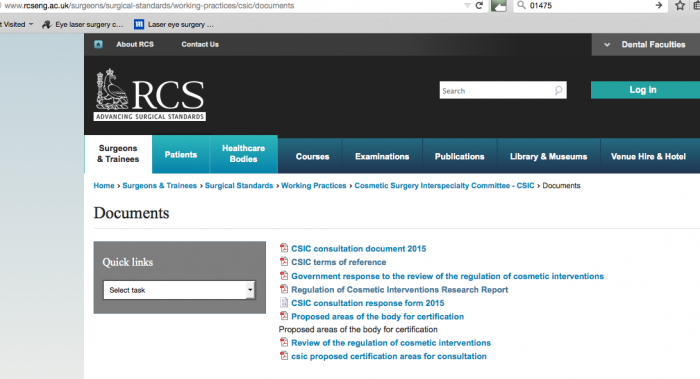Image resolution: width=700 pixels, height=379 pixels.
Task: Open Review of the regulation of cosmetic interventions
Action: click(x=391, y=343)
